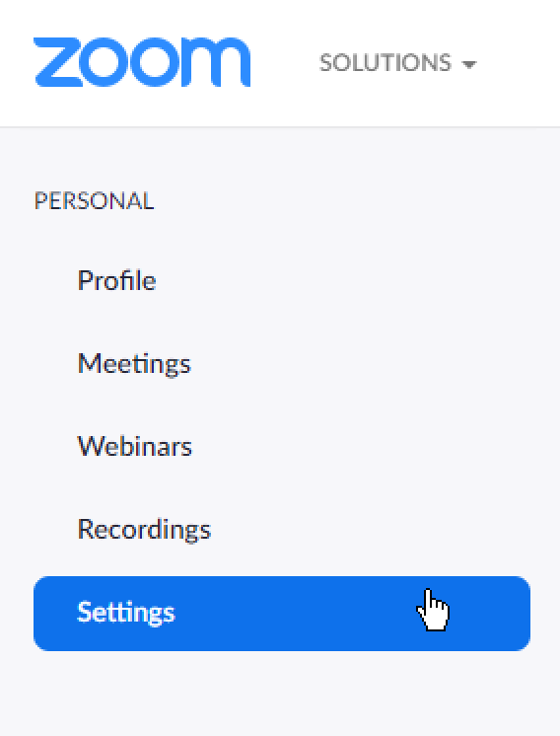Click the highlighted Settings item
Image resolution: width=560 pixels, height=736 pixels.
(282, 613)
